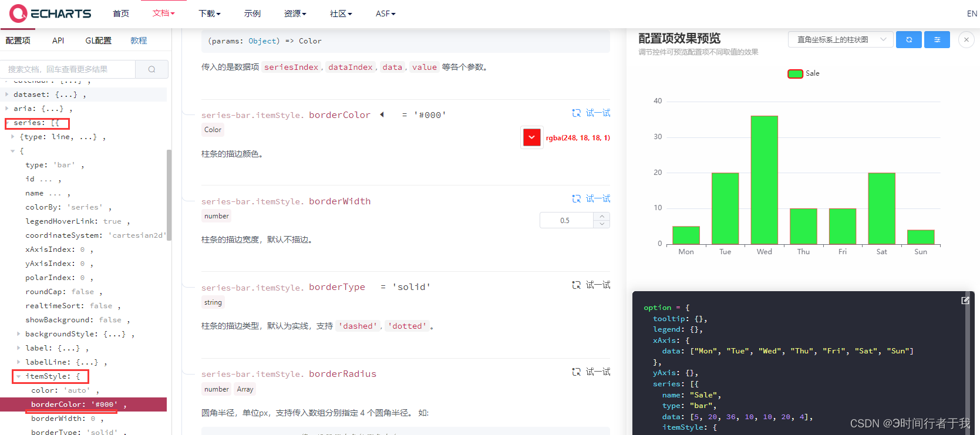
Task: Select borderWidth tree item
Action: (67, 419)
